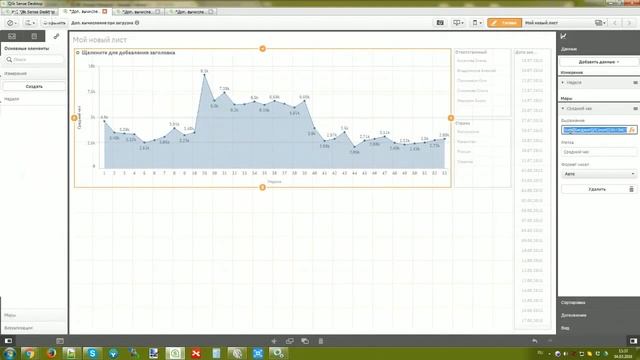
Task: Click the orange Done editing button
Action: click(x=504, y=23)
